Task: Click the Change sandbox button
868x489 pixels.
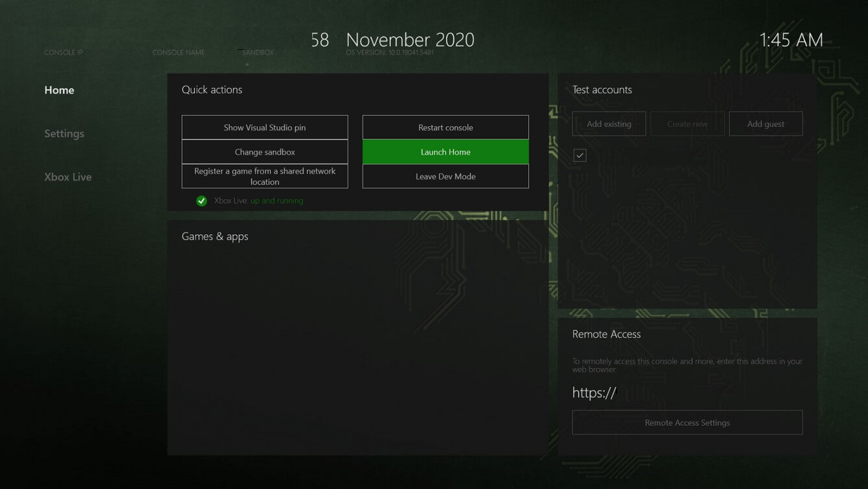Action: point(265,152)
